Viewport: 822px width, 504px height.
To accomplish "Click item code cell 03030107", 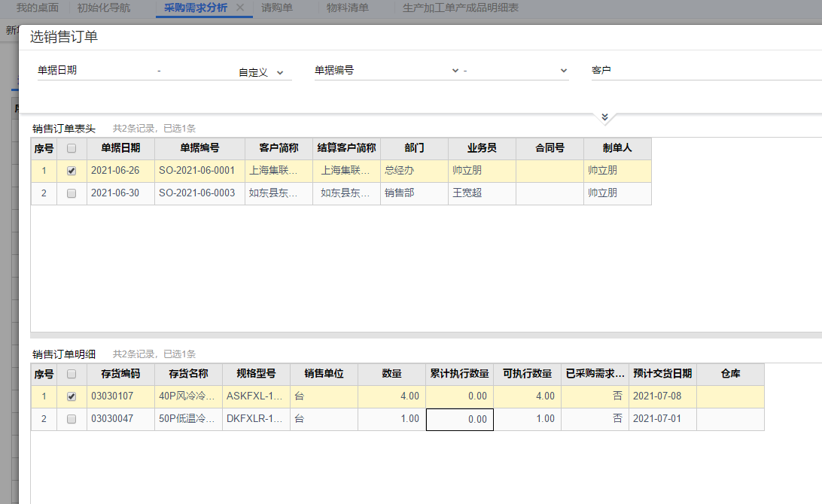I will [120, 396].
